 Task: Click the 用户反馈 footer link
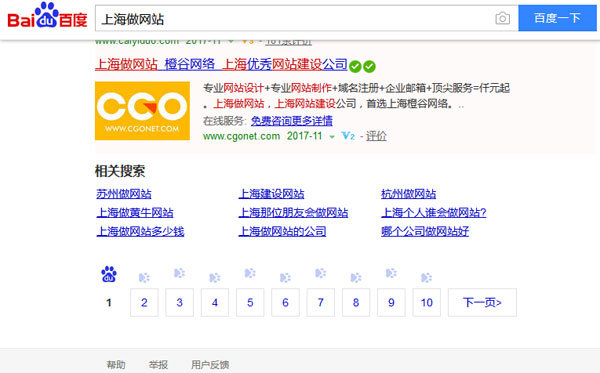pos(210,365)
